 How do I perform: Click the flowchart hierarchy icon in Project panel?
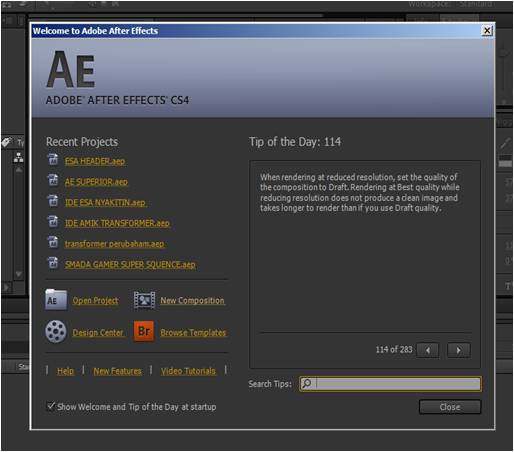19,157
